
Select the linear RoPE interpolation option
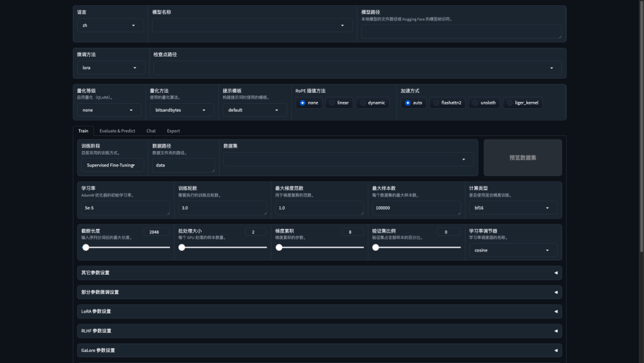(x=339, y=103)
